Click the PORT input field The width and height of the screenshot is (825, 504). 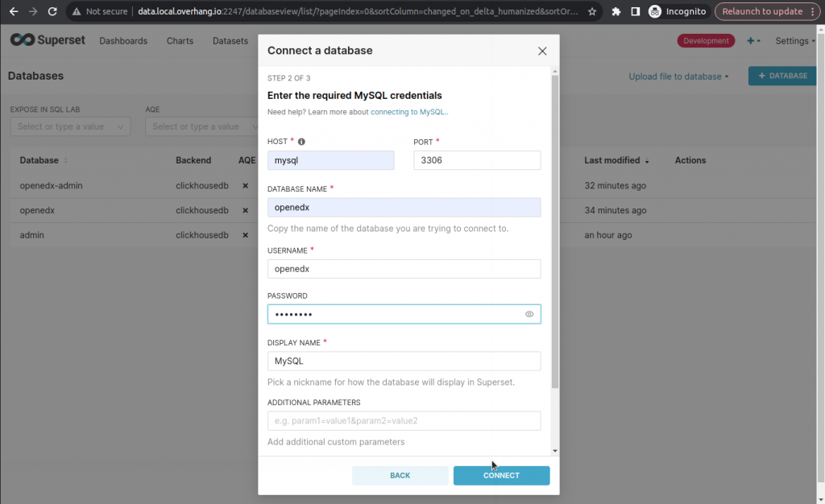point(477,160)
